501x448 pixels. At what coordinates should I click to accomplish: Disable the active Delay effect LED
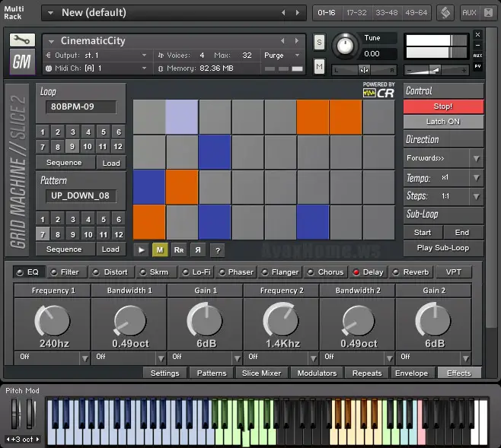coord(356,272)
